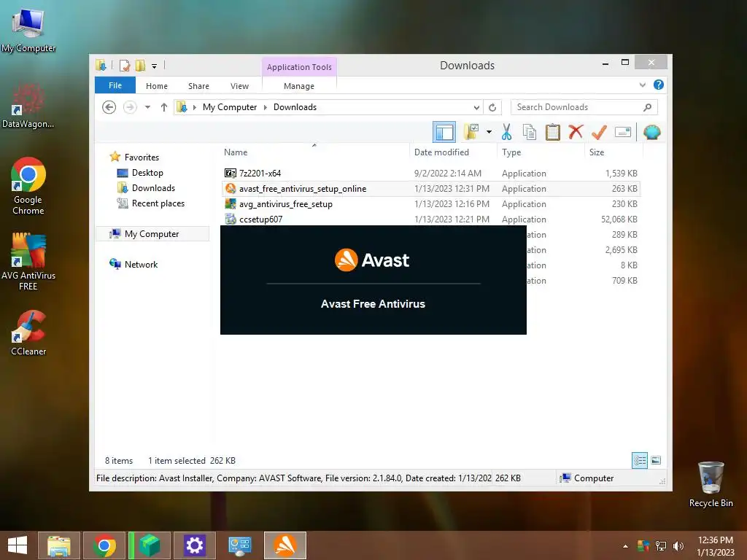The width and height of the screenshot is (747, 560).
Task: Switch to the Share ribbon tab
Action: pyautogui.click(x=198, y=86)
